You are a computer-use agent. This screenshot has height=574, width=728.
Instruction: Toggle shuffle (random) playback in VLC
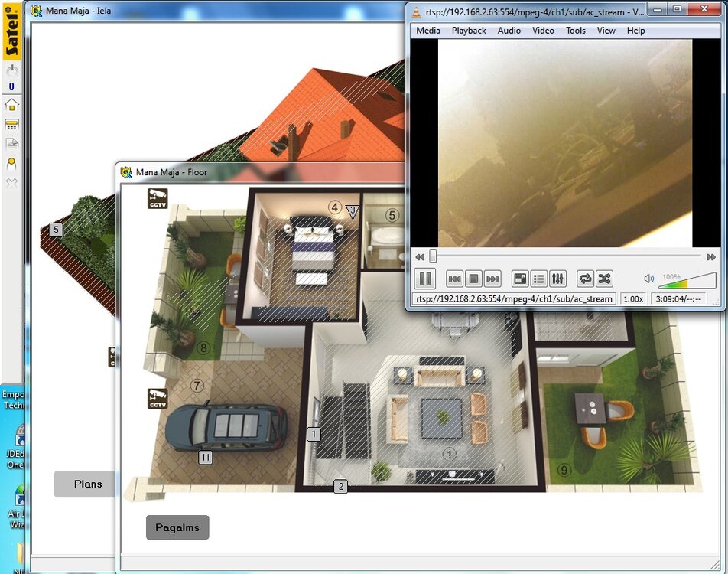(604, 279)
